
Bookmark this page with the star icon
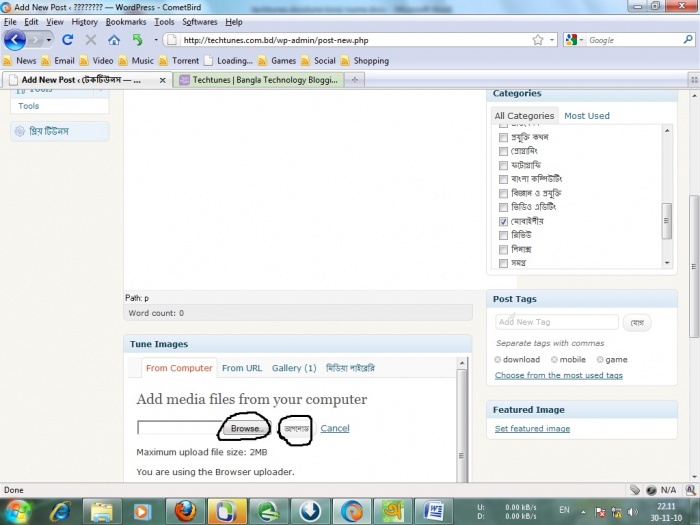[538, 40]
